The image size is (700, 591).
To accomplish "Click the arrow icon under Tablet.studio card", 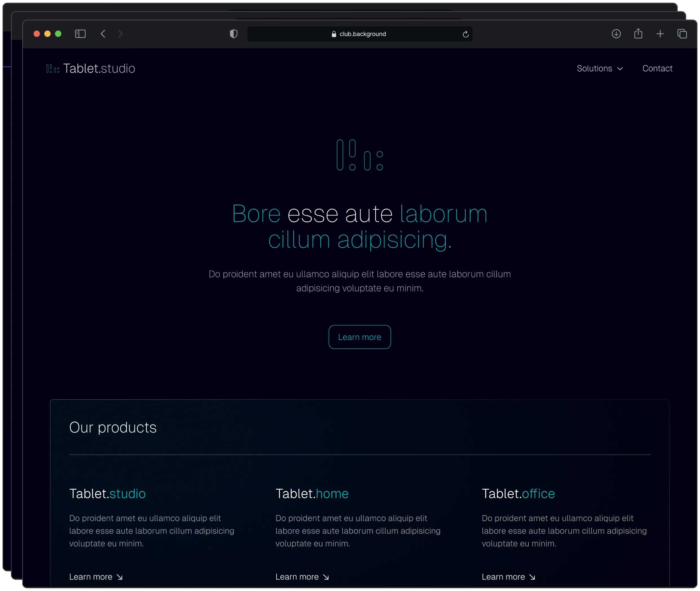I will click(x=120, y=577).
